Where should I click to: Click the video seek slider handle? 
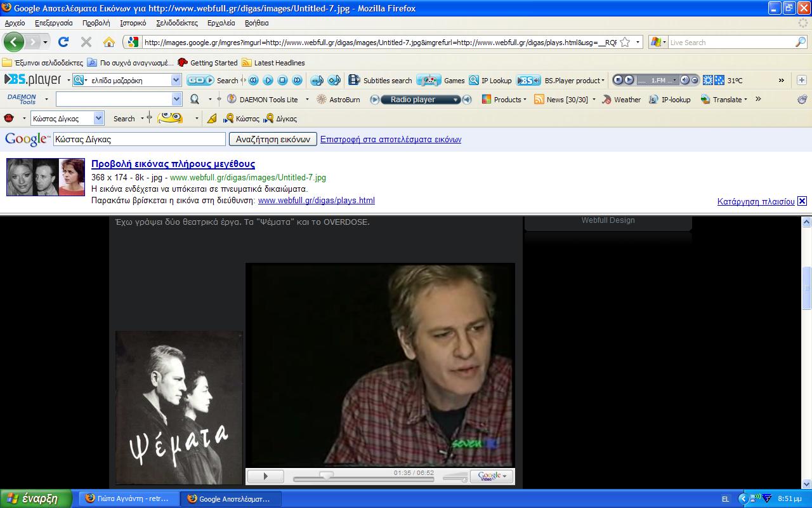(x=326, y=475)
